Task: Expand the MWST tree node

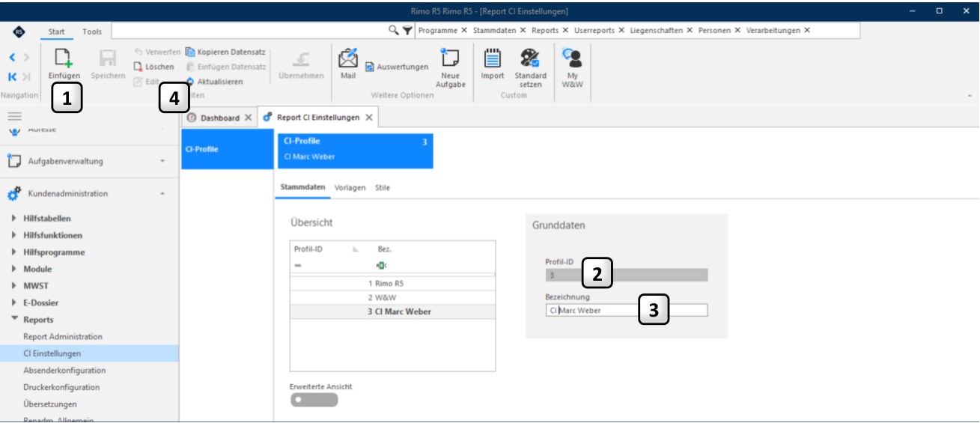Action: point(14,286)
